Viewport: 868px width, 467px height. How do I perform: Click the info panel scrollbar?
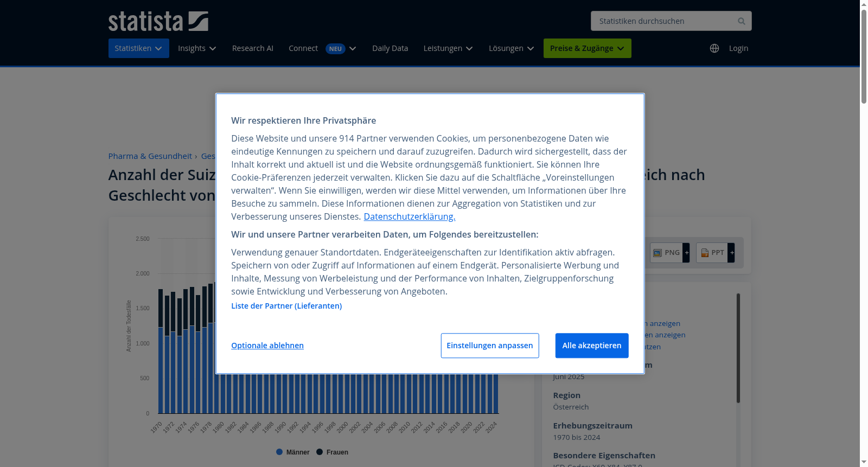738,348
